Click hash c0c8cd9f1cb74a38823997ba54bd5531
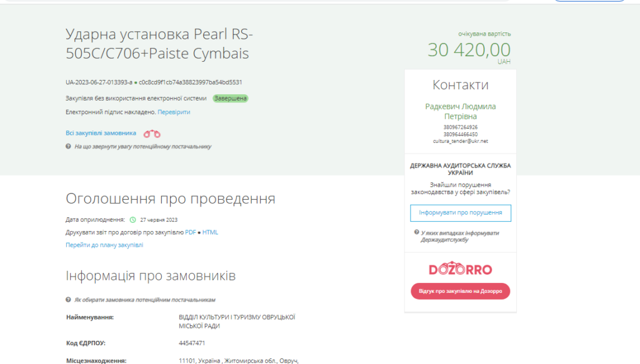 point(190,82)
